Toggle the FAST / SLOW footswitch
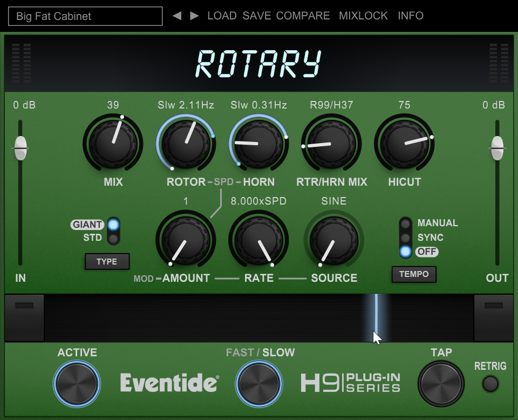 tap(258, 384)
